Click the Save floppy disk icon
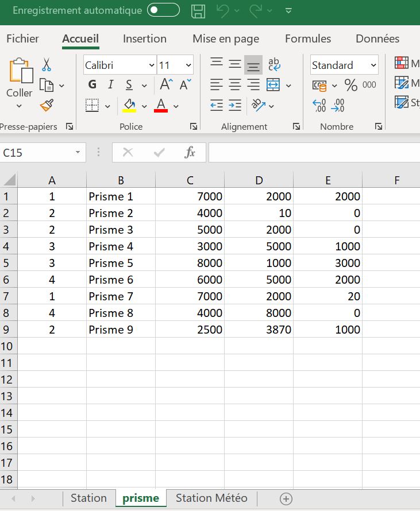Screen dimensions: 420x511 click(x=198, y=11)
